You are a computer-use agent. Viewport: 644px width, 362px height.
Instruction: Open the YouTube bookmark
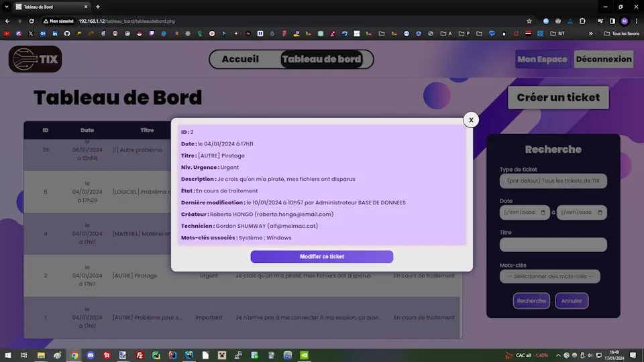coord(7,34)
